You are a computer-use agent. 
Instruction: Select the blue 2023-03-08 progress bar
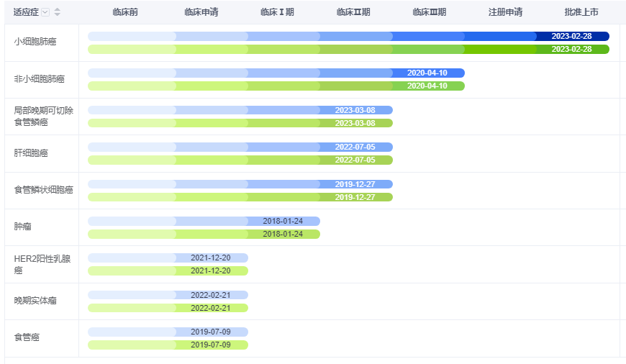(x=355, y=110)
